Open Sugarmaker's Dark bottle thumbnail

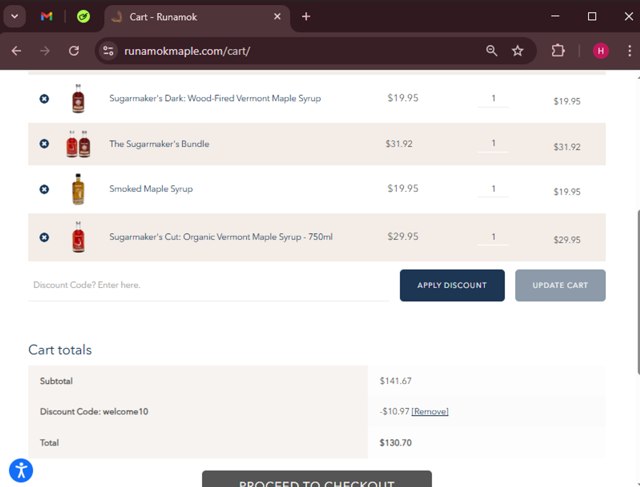78,98
